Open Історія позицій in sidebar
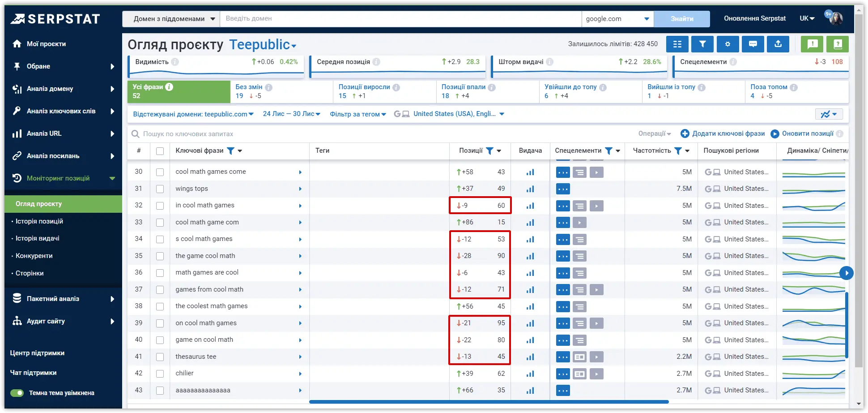 point(39,221)
